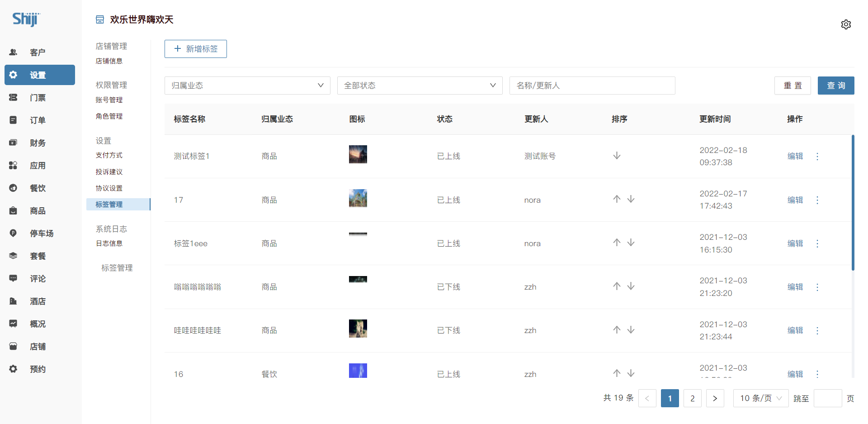This screenshot has height=424, width=868.
Task: Move 标签1eee up in sort order
Action: (x=617, y=243)
